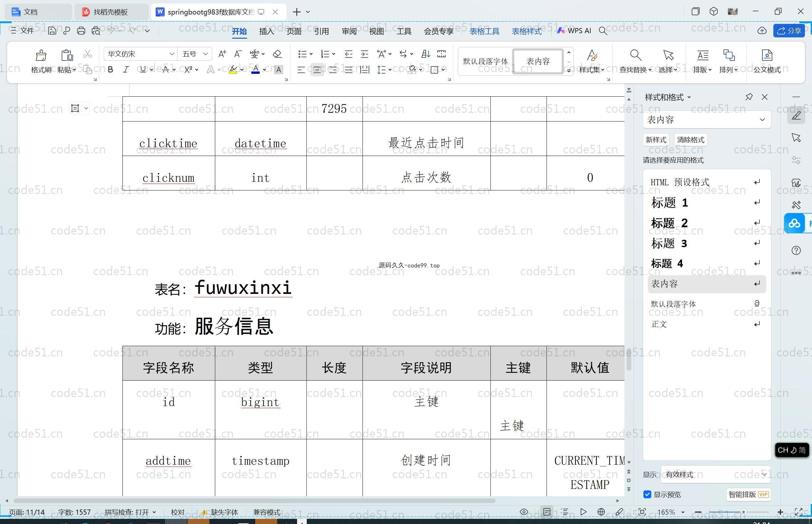The image size is (812, 524).
Task: Open the Review (审阅) tab
Action: [349, 31]
